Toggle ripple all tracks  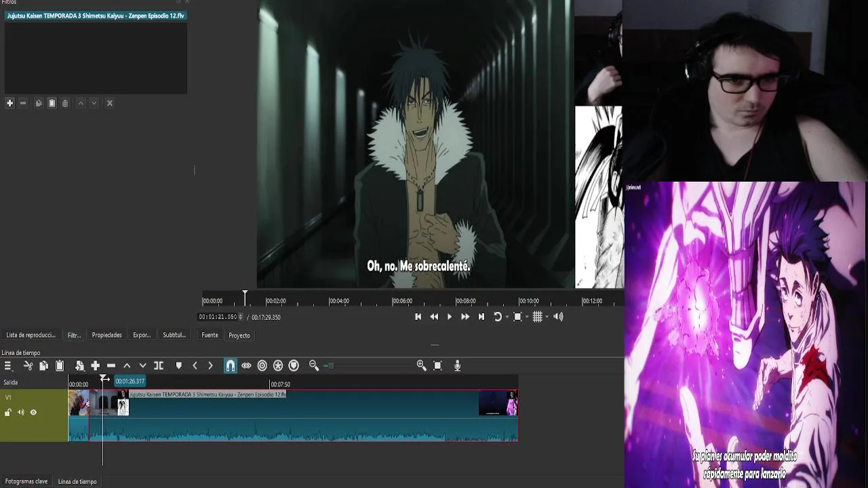click(278, 365)
